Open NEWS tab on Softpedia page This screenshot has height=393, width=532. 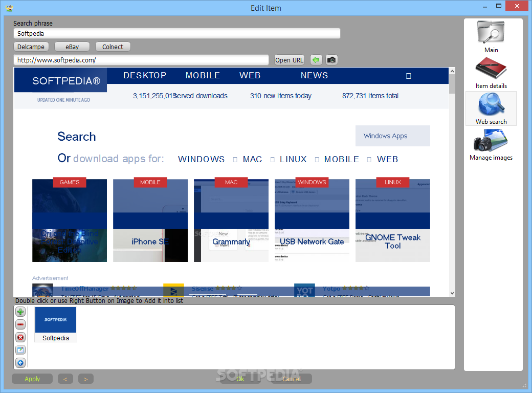click(314, 75)
